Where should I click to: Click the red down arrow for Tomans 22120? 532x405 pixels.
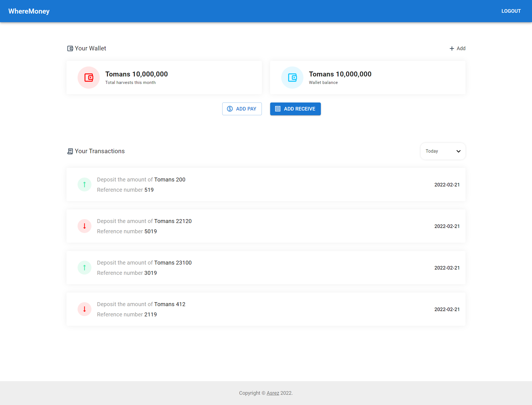click(85, 226)
